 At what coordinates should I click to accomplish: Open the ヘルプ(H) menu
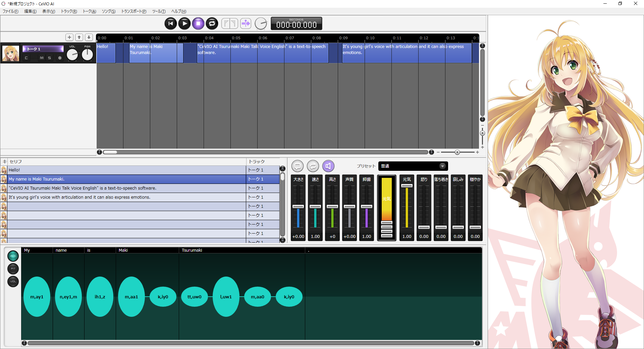point(179,11)
